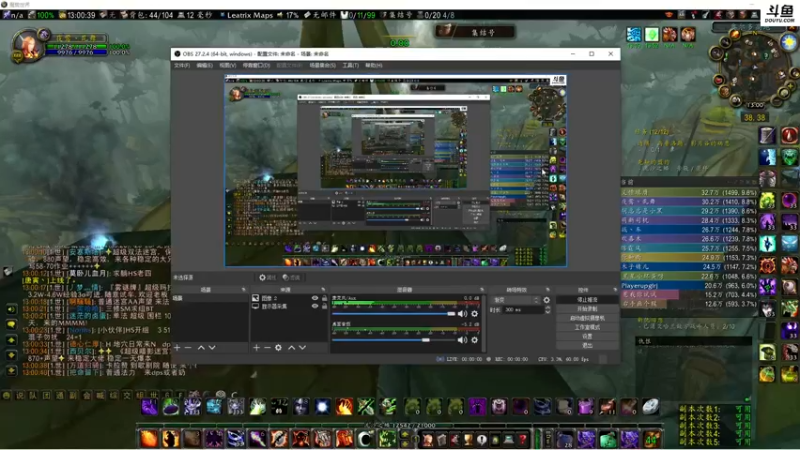Click the transition duration 300 ms field
The image size is (800, 450).
[x=523, y=310]
